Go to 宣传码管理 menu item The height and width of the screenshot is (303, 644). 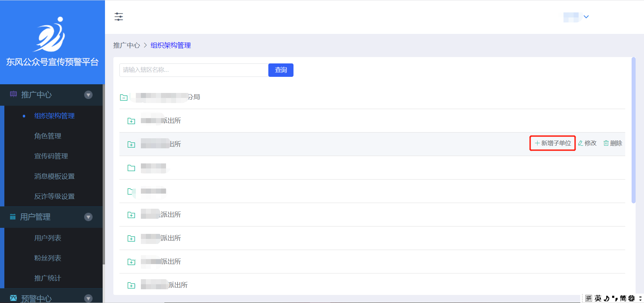(x=51, y=156)
